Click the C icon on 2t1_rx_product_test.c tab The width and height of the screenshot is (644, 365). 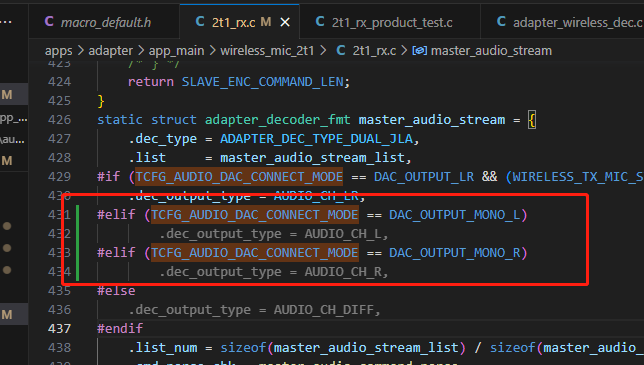point(320,21)
